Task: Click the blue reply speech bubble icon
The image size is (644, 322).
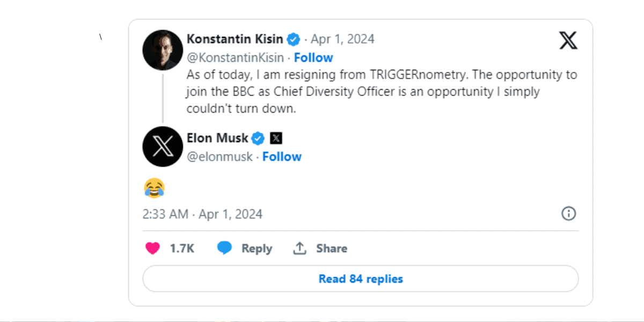Action: click(224, 248)
